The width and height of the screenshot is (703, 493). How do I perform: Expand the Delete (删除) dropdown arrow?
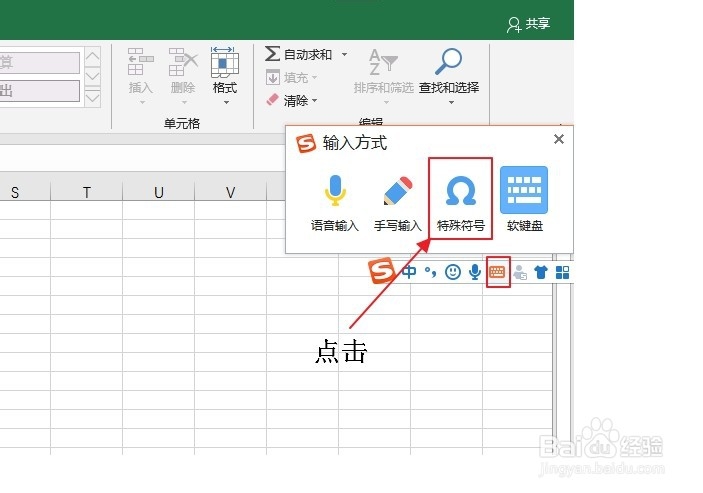coord(184,103)
